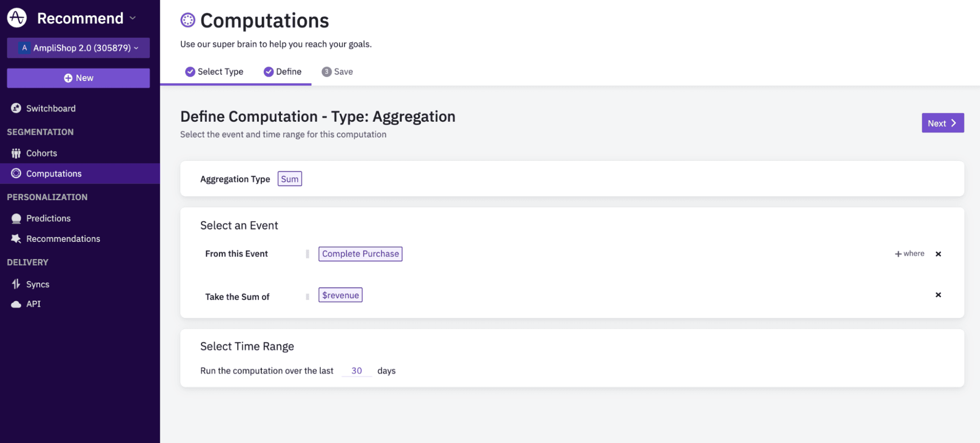Go to the Save step tab
The image size is (980, 443).
click(x=337, y=72)
